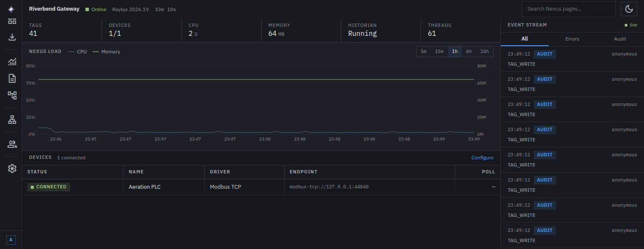Click the HISTORIAN Running stat card
Screen dimensions: 644x249
[381, 30]
